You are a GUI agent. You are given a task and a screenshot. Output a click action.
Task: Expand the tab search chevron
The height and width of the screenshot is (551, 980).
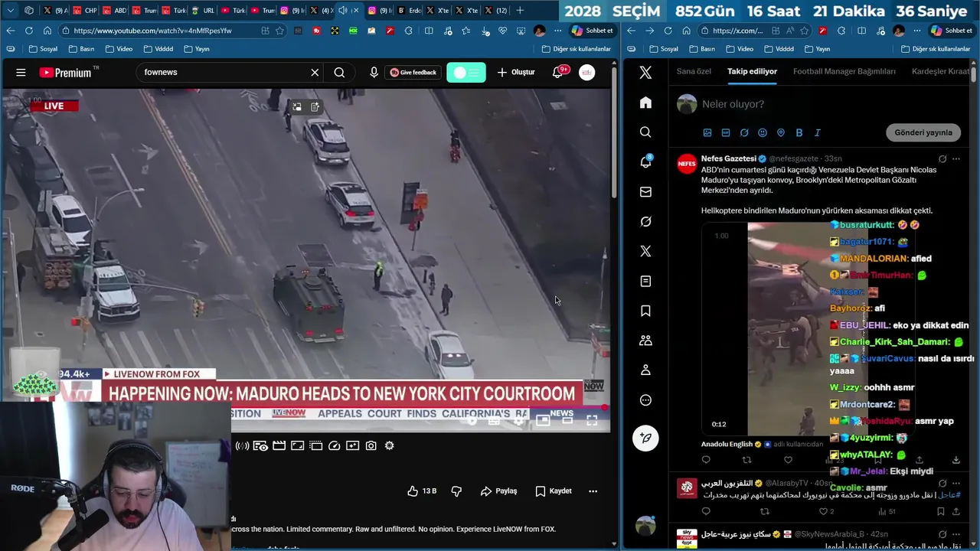tap(11, 10)
